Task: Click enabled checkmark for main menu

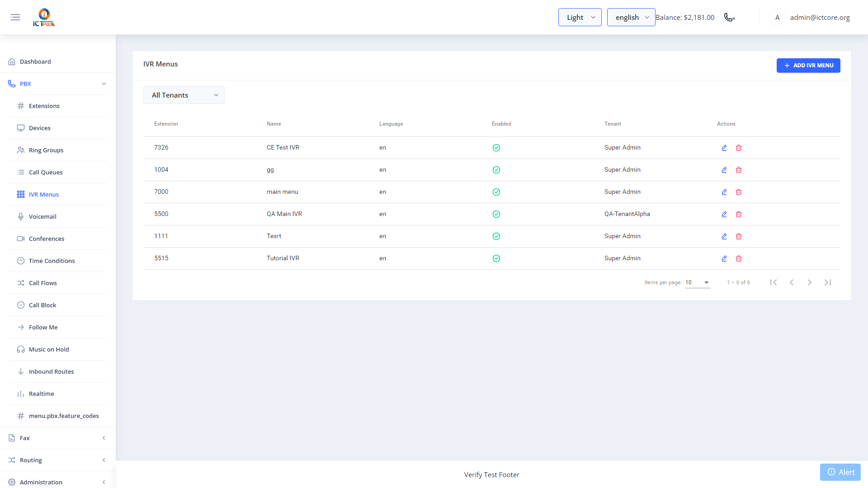Action: click(x=496, y=192)
